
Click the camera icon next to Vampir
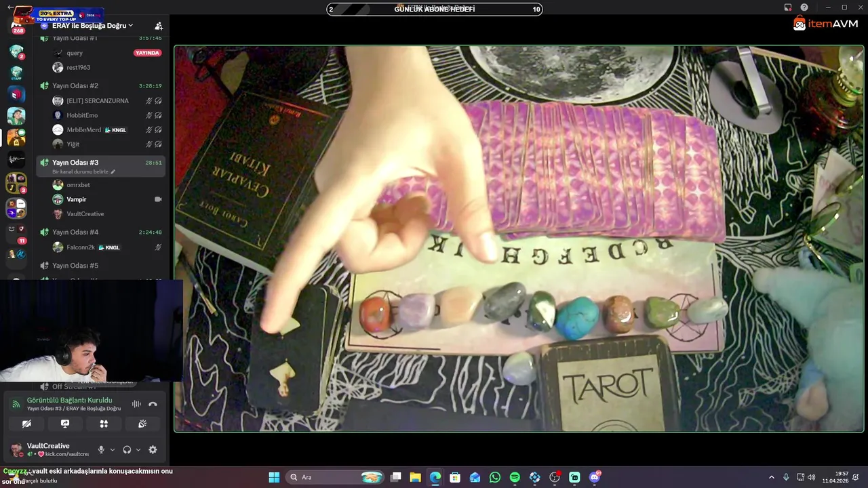(158, 199)
